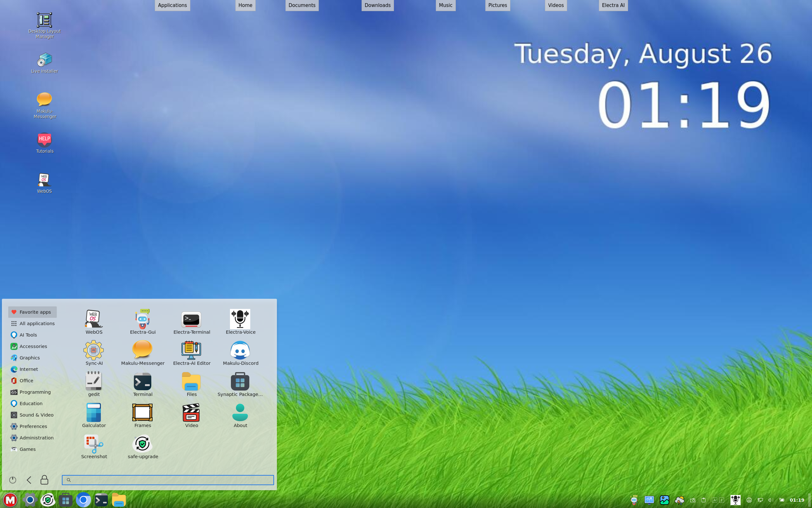
Task: Open the Desktop Layout Manager desktop icon
Action: pos(44,25)
